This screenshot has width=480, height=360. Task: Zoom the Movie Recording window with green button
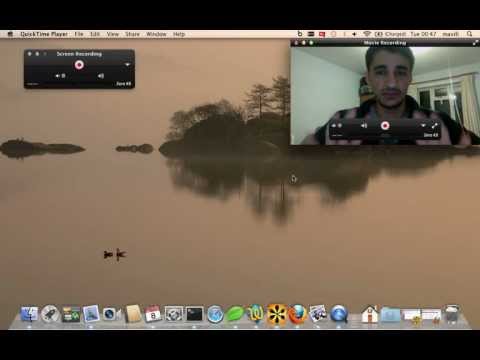311,43
